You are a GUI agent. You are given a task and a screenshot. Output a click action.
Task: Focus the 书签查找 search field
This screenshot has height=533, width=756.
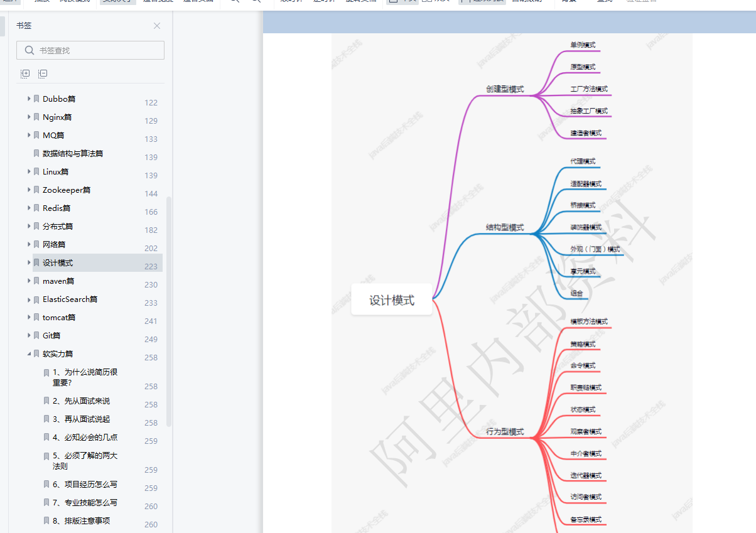coord(90,50)
